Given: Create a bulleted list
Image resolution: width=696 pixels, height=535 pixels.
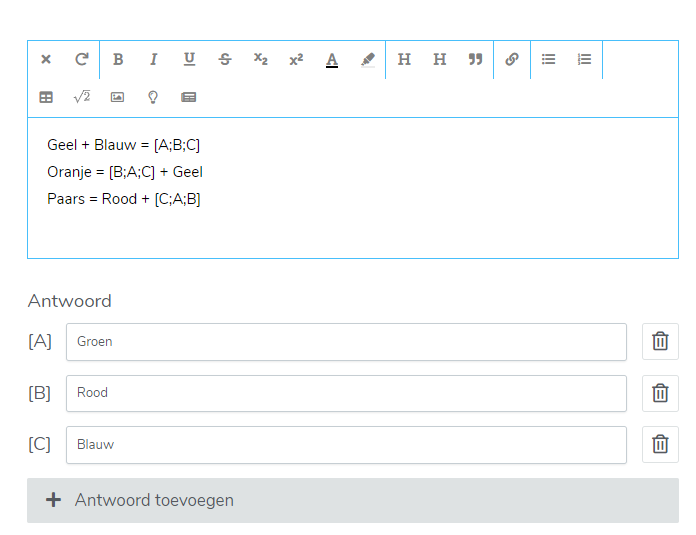Looking at the screenshot, I should coord(548,59).
